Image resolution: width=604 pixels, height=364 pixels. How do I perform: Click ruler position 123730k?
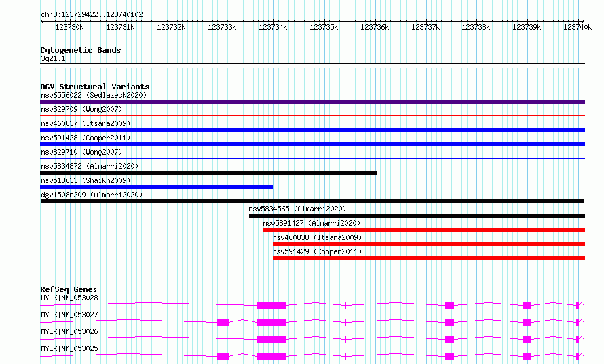pos(69,27)
